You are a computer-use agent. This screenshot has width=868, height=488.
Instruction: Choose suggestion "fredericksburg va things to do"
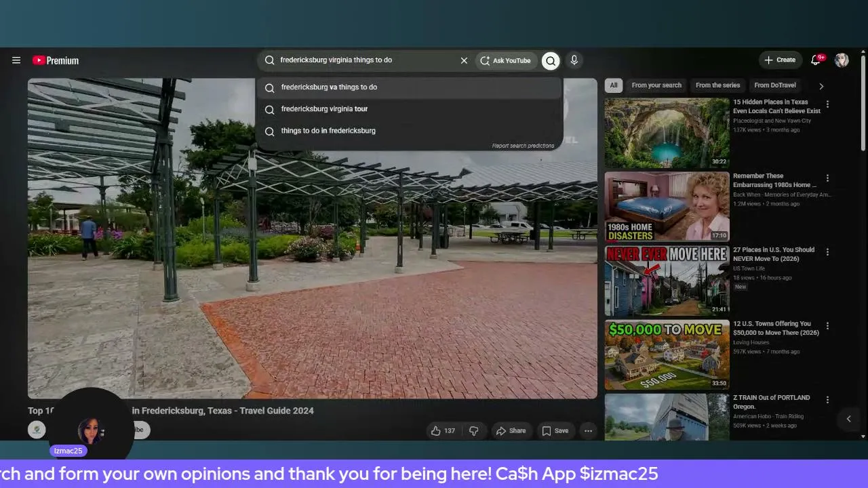409,87
